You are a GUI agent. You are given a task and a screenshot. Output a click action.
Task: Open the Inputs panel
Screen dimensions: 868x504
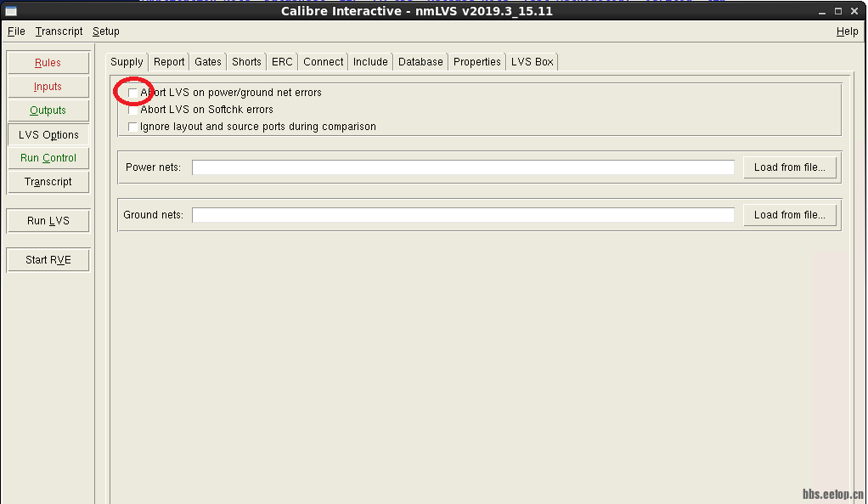(48, 87)
